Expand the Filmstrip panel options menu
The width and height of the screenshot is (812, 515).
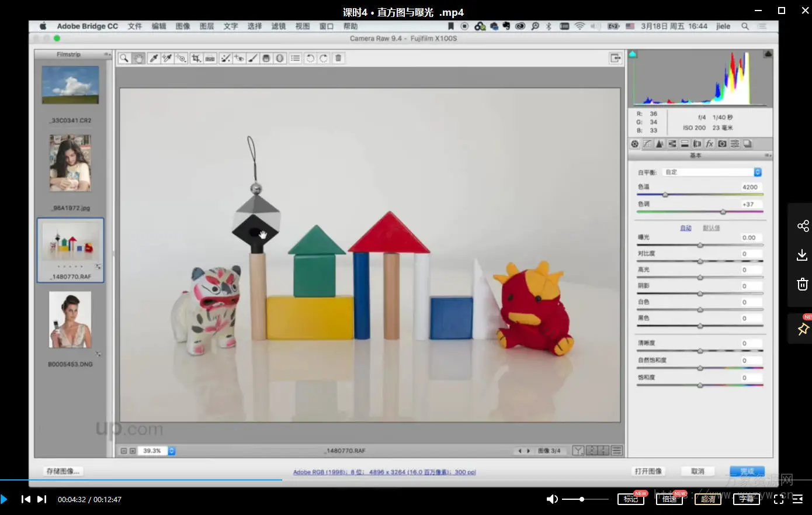(107, 54)
